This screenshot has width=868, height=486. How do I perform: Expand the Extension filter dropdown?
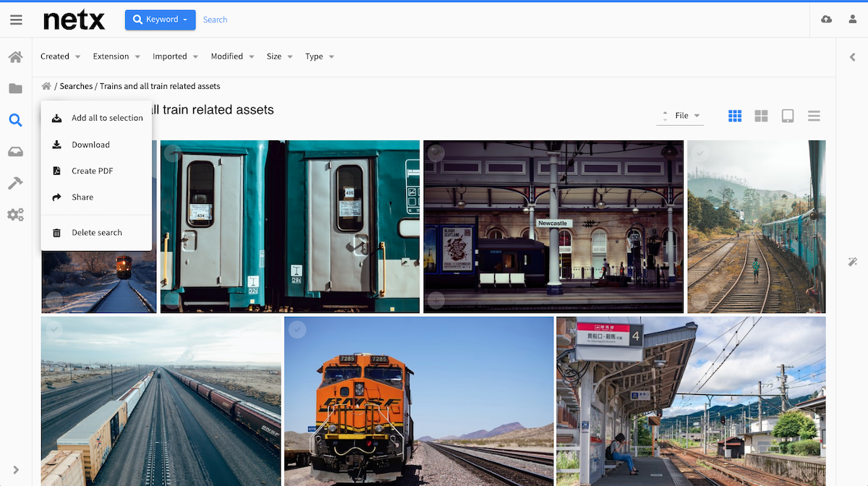coord(117,56)
